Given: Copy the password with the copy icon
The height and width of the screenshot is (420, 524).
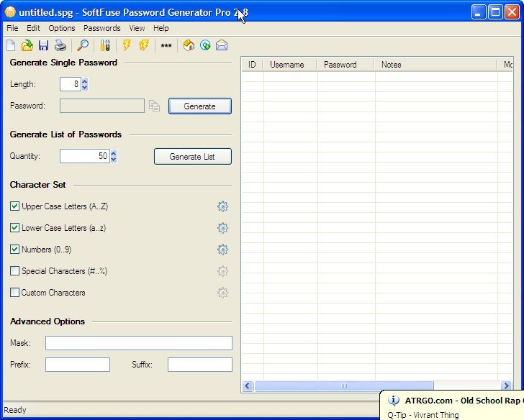Looking at the screenshot, I should tap(154, 106).
